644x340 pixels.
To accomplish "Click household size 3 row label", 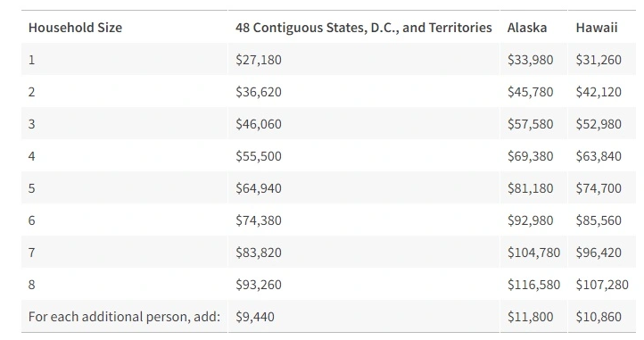I will point(31,124).
